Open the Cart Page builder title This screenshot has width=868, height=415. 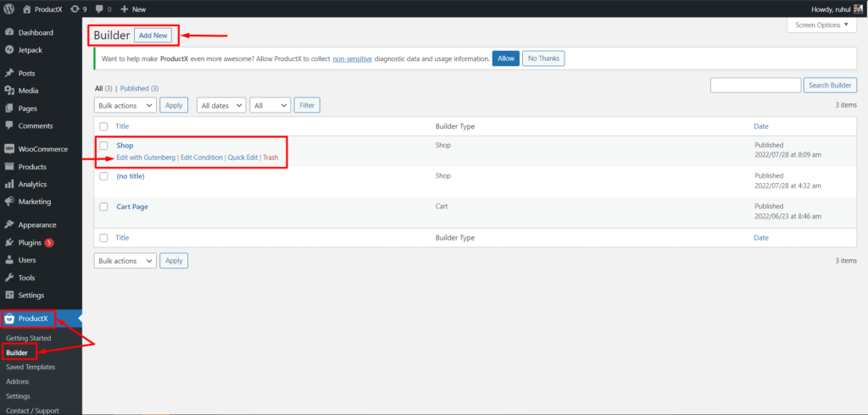[132, 207]
